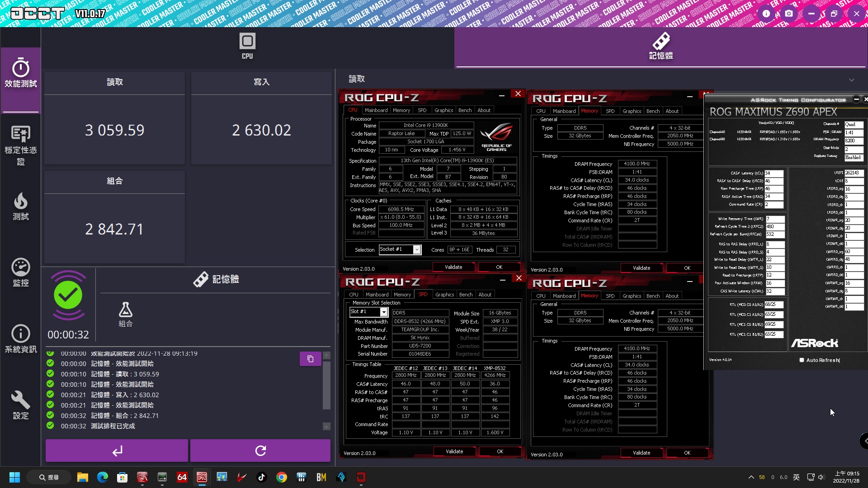Open the Windows Start menu

point(14,477)
